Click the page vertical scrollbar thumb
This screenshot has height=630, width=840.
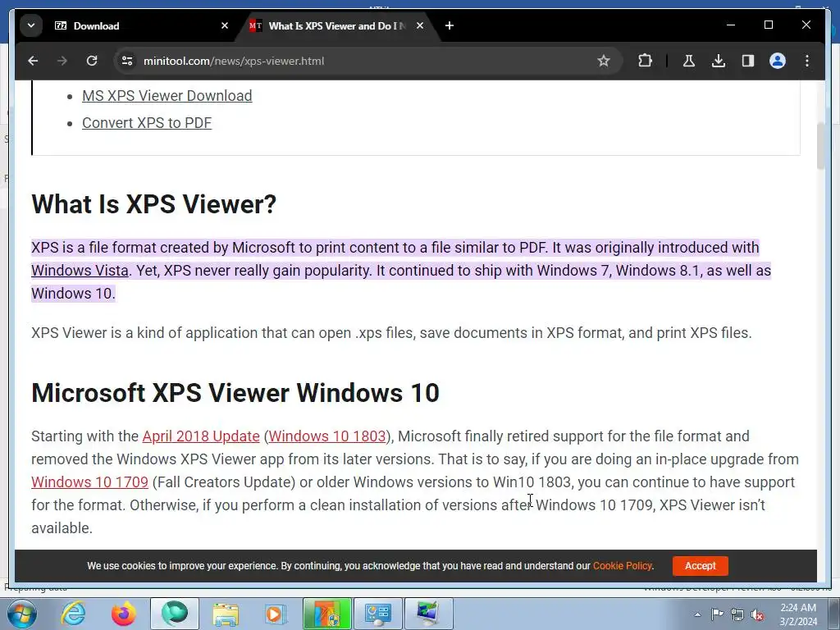[820, 146]
